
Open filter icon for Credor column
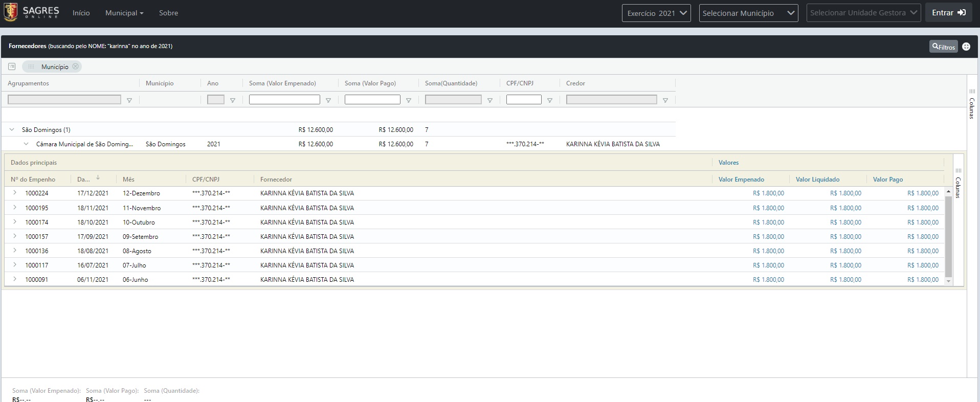(x=665, y=100)
